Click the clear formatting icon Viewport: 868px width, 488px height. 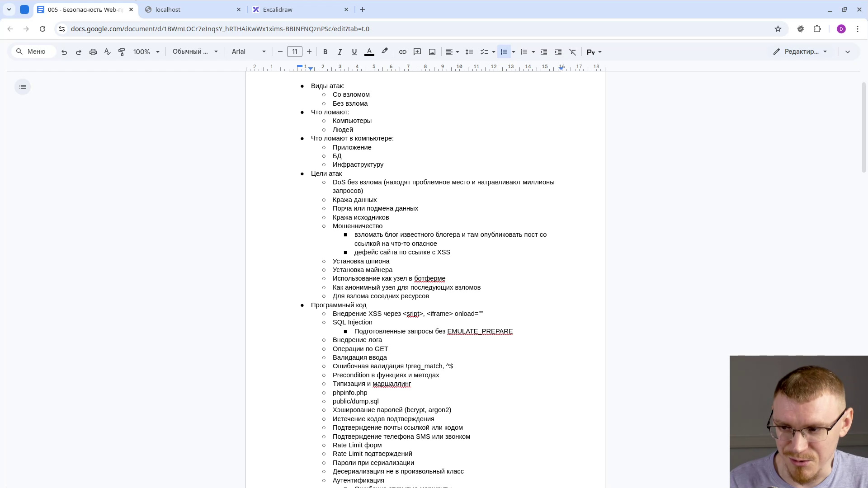pyautogui.click(x=573, y=52)
